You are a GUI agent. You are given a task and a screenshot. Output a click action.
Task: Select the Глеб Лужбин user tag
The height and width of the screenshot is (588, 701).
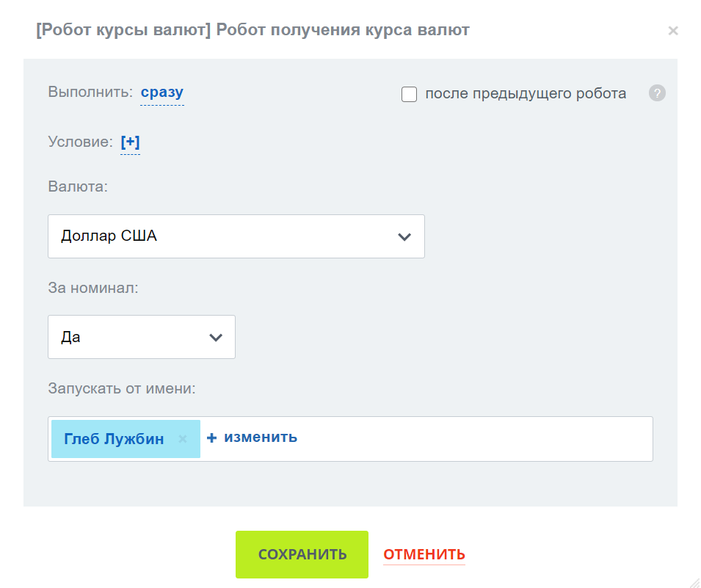tap(114, 439)
